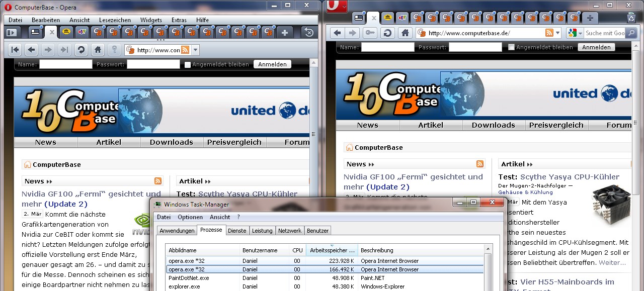Screen dimensions: 644x291
Task: Click the process list scrollbar up arrow in Task-Manager
Action: [x=488, y=249]
